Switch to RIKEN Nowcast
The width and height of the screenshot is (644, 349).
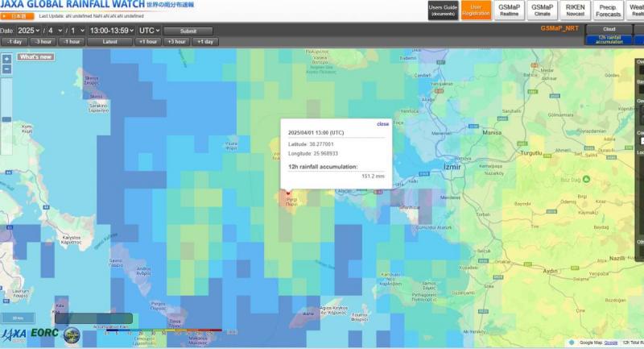coord(575,10)
